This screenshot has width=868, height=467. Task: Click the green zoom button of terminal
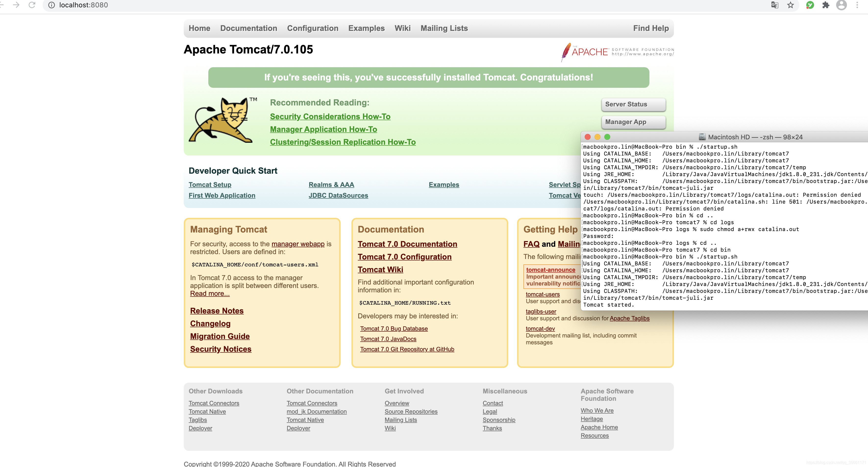(607, 137)
